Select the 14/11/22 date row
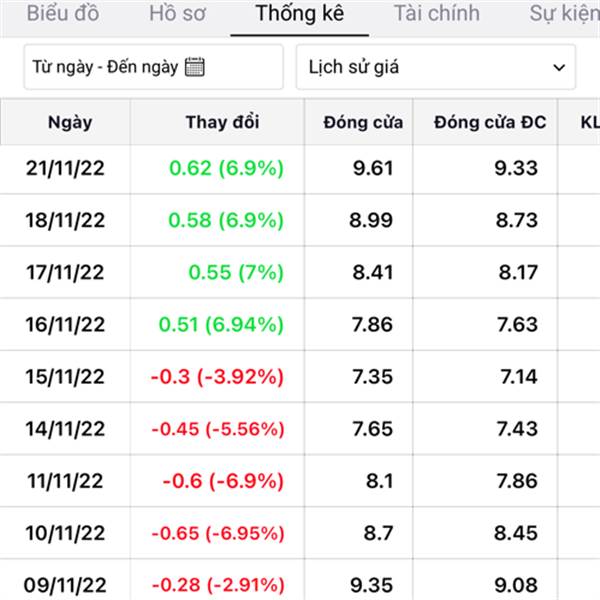 [65, 429]
